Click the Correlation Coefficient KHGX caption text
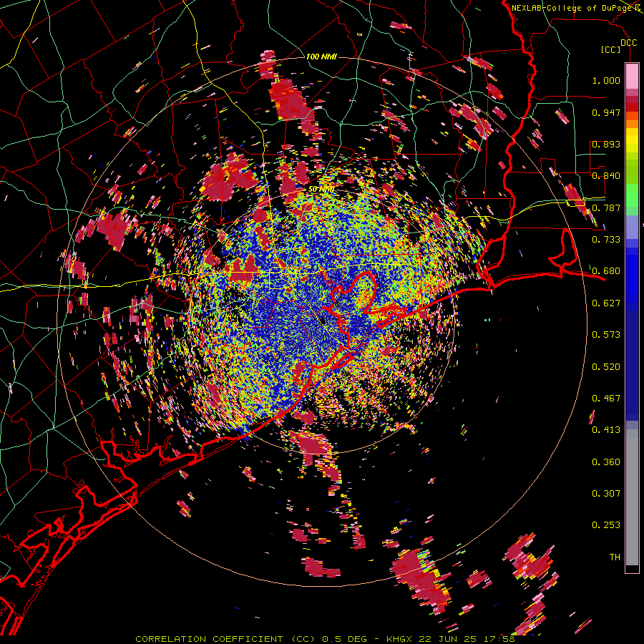Image resolution: width=644 pixels, height=644 pixels. 325,639
